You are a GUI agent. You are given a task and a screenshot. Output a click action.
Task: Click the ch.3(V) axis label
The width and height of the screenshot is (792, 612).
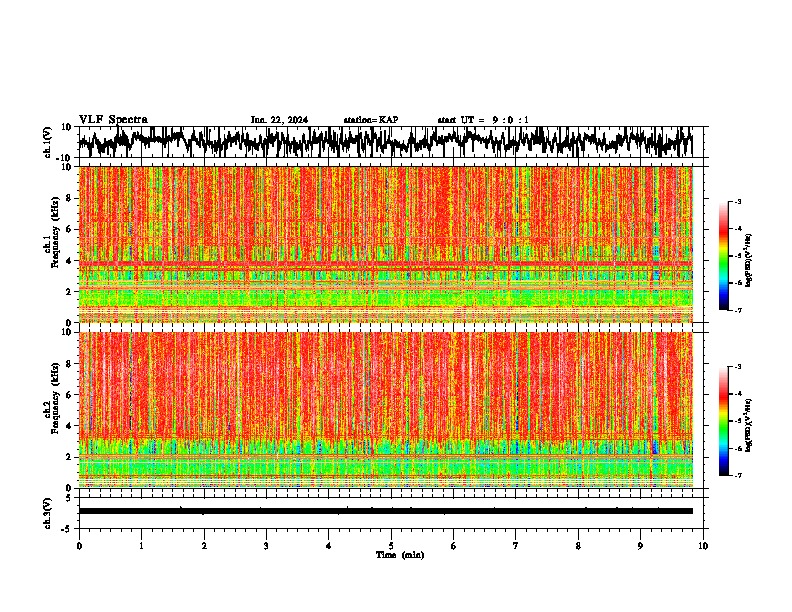(x=48, y=513)
